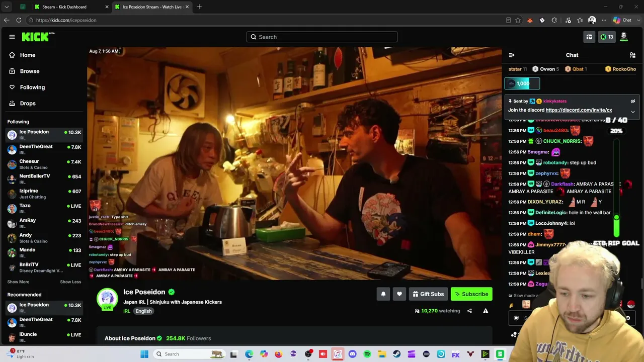Focus the Kick search field
644x362 pixels.
pos(322,37)
